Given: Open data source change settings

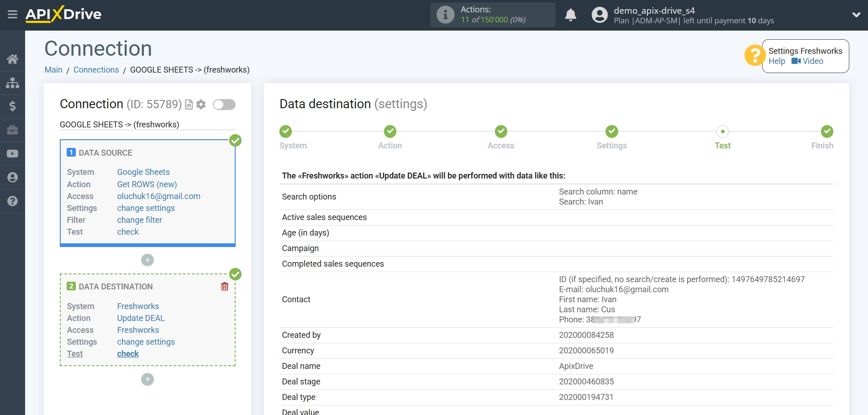Looking at the screenshot, I should 146,208.
